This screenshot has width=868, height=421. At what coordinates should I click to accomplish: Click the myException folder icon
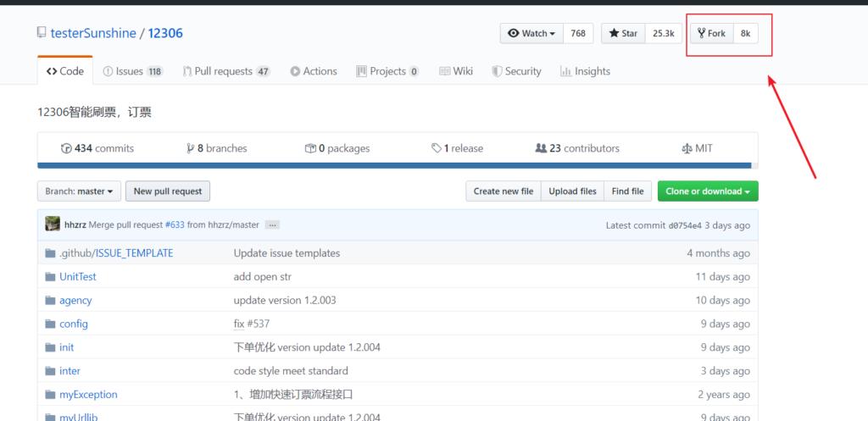click(50, 395)
